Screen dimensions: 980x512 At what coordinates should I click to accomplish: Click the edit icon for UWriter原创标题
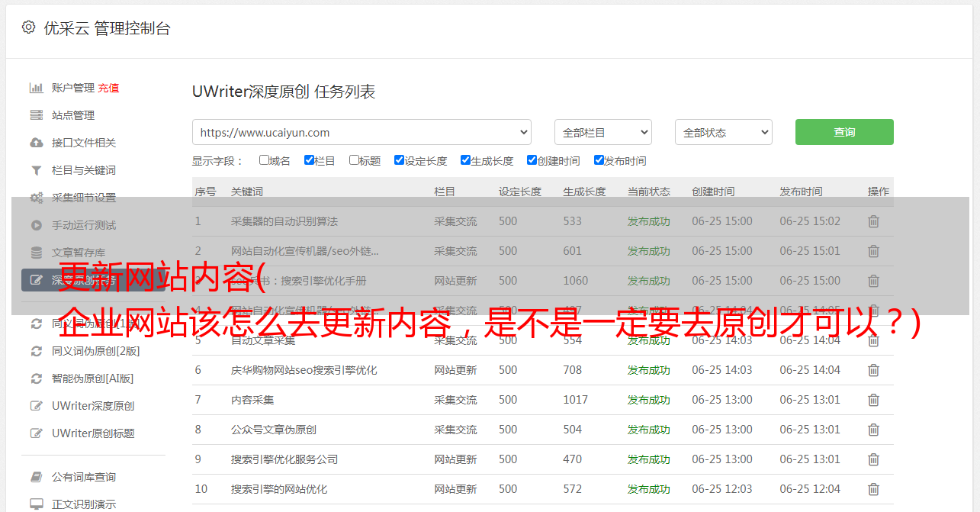coord(36,433)
